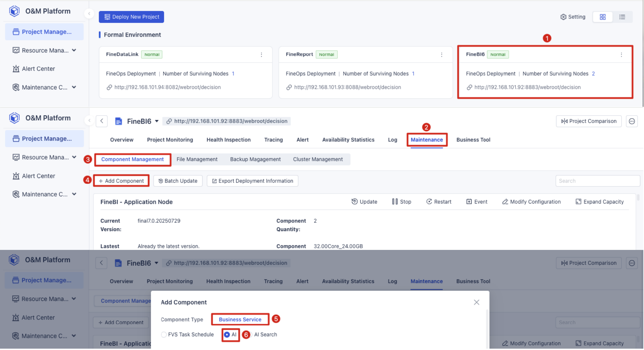Open the FineDataLink card three-dot menu
Screen dimensions: 644x350
261,54
